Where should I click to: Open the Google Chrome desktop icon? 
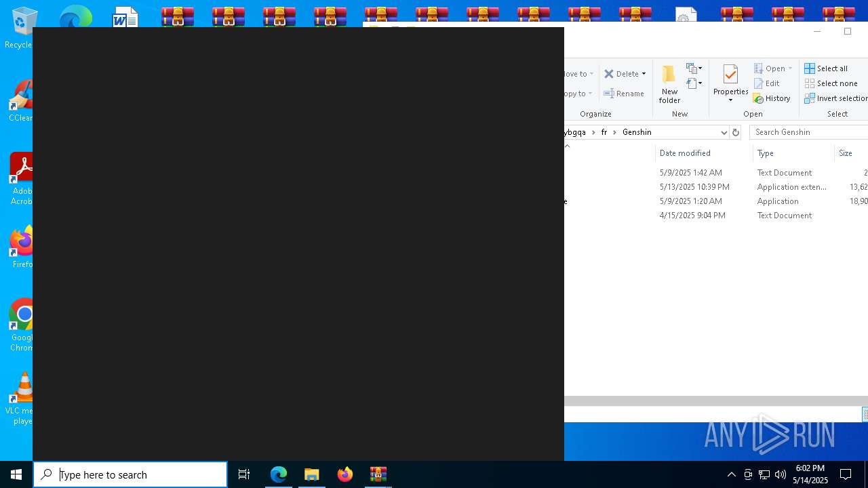21,325
